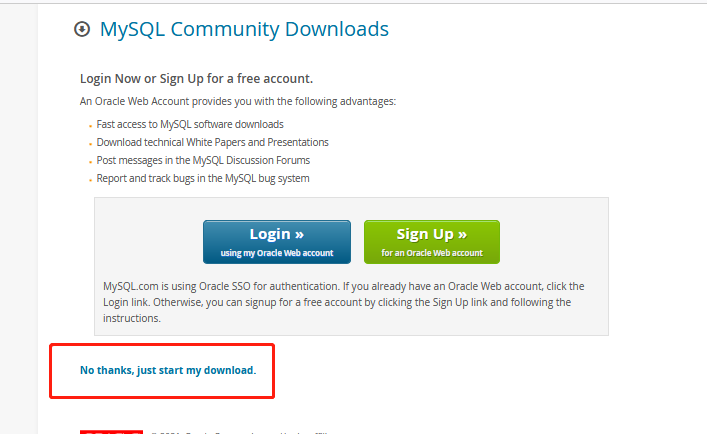Click the "»" arrows on Login button

299,234
